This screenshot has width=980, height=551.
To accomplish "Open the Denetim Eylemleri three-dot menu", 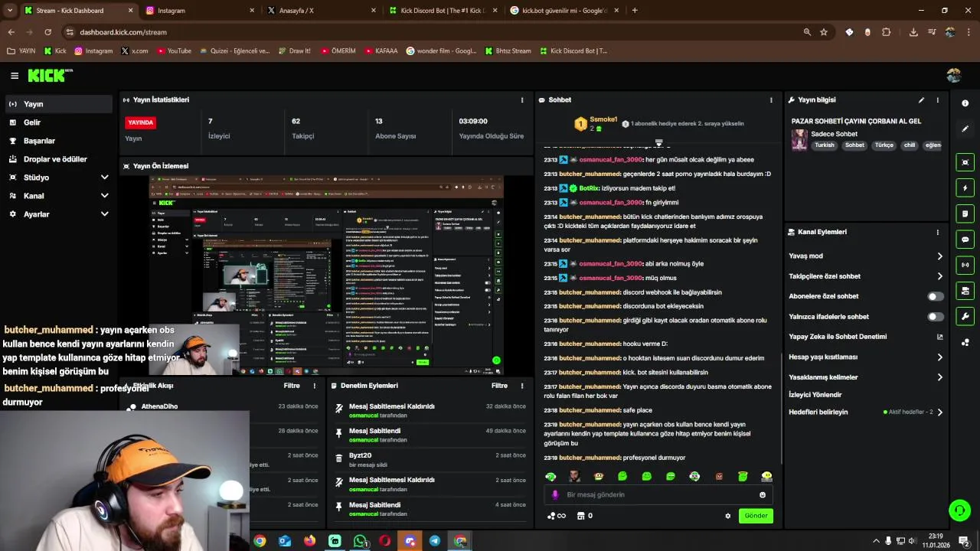I will tap(522, 386).
